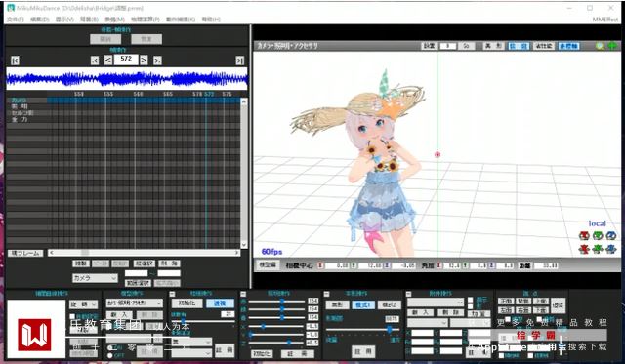The height and width of the screenshot is (364, 625).
Task: Jump to first frame with |< button
Action: coord(15,61)
